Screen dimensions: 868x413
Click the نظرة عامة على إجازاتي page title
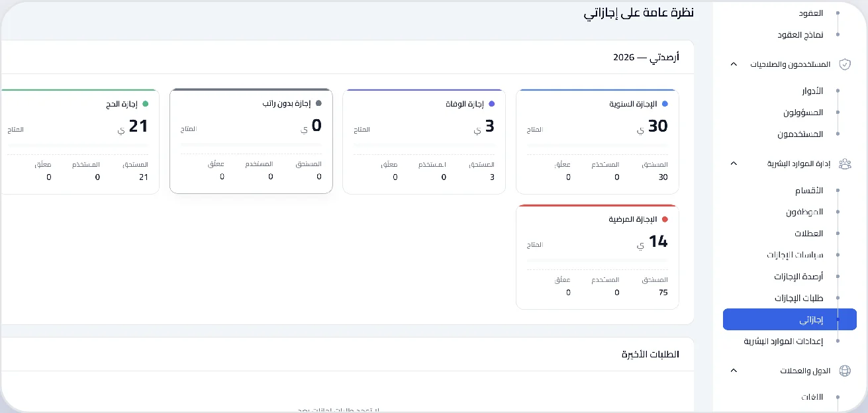coord(638,13)
